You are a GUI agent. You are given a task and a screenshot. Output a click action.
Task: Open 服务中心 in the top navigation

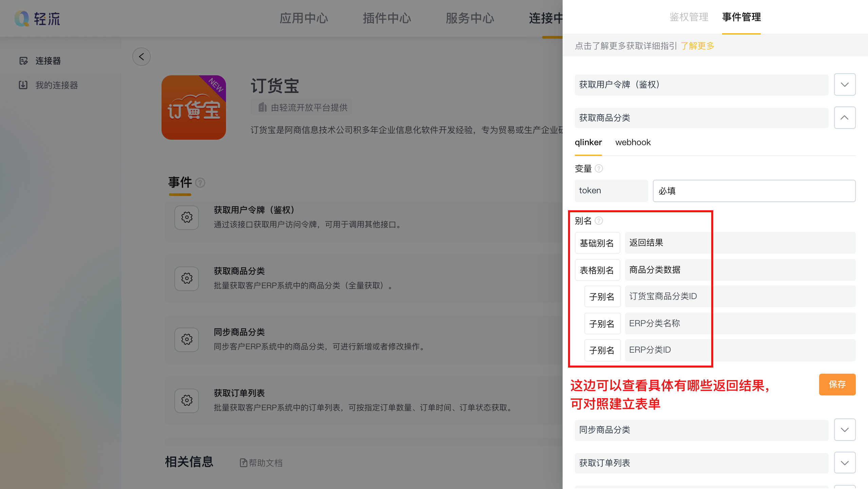[470, 18]
